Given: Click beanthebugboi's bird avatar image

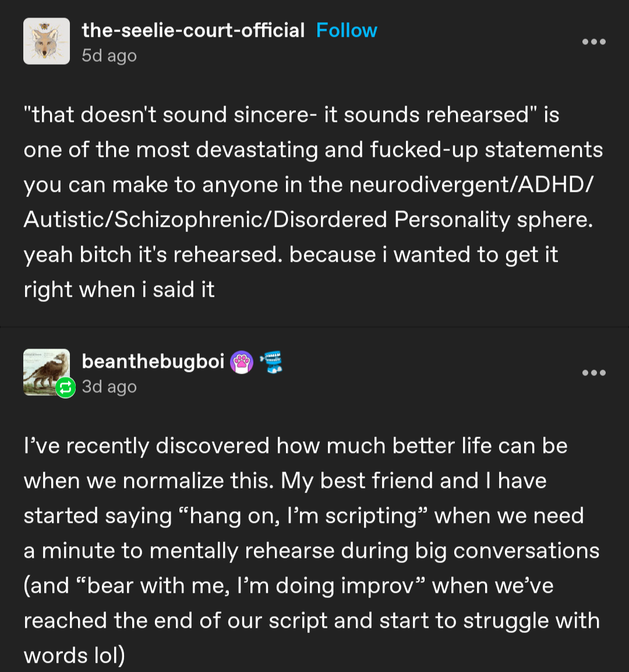Looking at the screenshot, I should coord(44,368).
